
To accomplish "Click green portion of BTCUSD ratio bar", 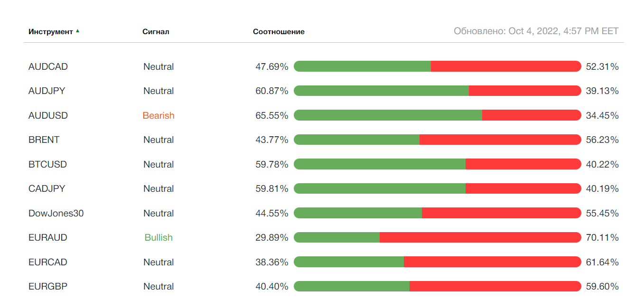I will 380,165.
